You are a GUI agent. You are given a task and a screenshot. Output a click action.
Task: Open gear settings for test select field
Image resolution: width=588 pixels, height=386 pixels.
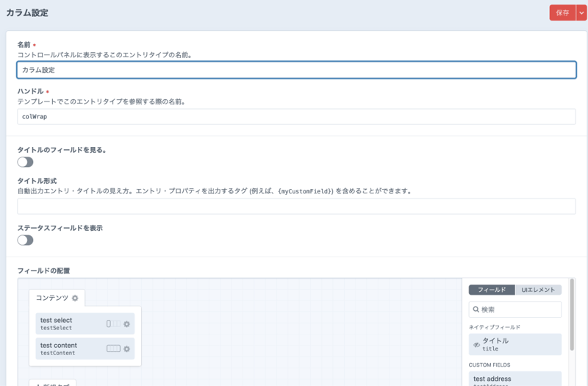point(127,324)
